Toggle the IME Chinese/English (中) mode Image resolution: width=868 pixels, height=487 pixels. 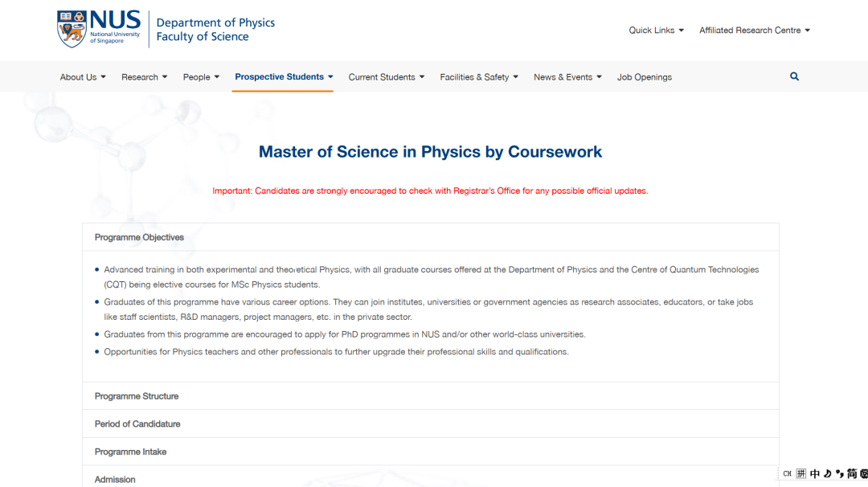[x=815, y=474]
